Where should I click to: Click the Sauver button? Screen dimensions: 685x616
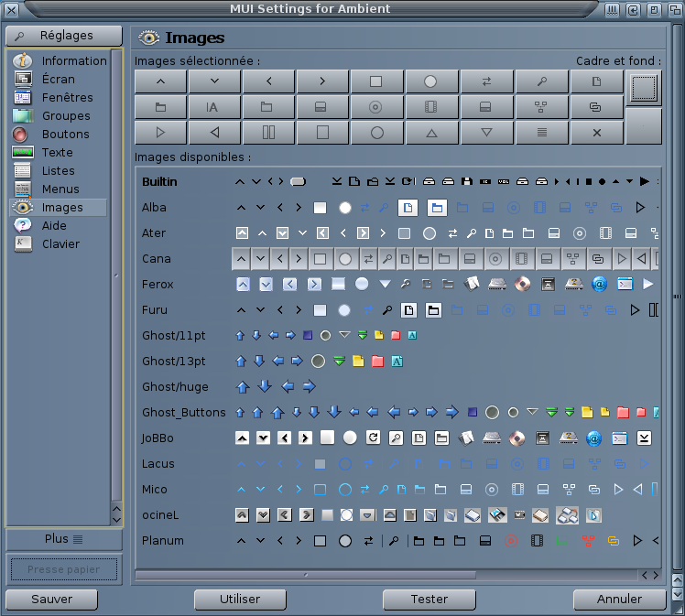51,599
